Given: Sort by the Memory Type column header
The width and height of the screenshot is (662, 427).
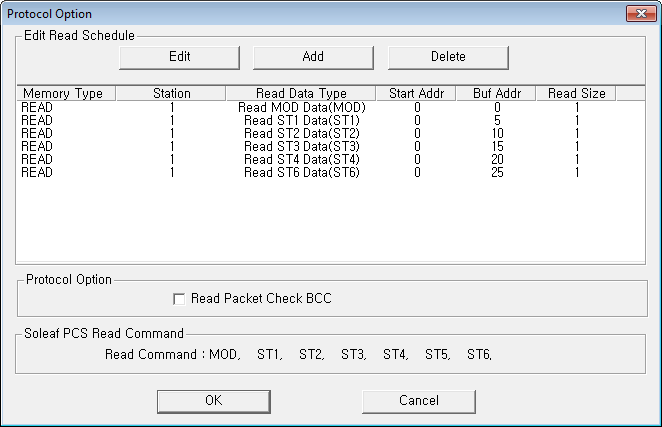Looking at the screenshot, I should pyautogui.click(x=66, y=93).
